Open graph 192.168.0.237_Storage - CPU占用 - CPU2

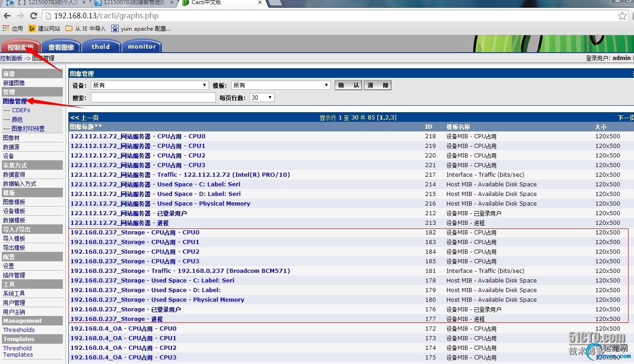click(x=135, y=252)
